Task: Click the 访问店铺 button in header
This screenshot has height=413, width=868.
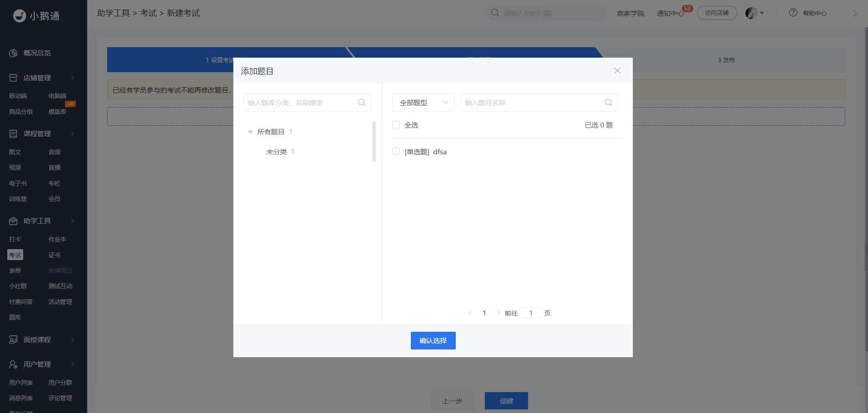Action: tap(717, 13)
